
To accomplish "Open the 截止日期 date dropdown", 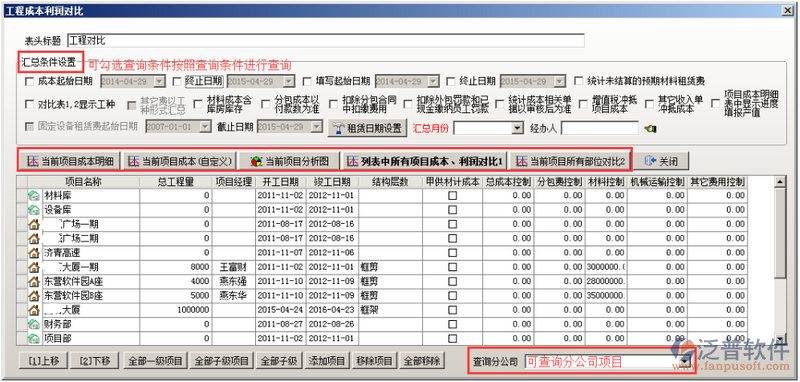I will 317,126.
